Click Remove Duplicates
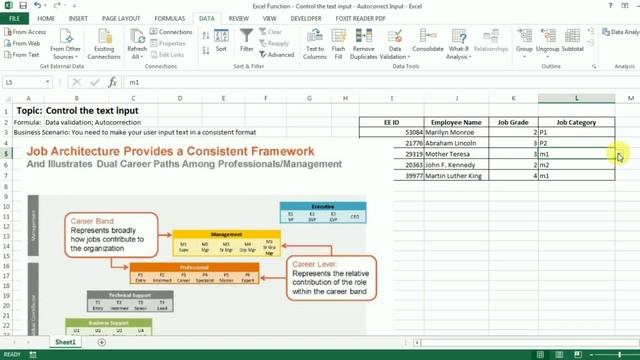Image resolution: width=640 pixels, height=360 pixels. (x=363, y=44)
